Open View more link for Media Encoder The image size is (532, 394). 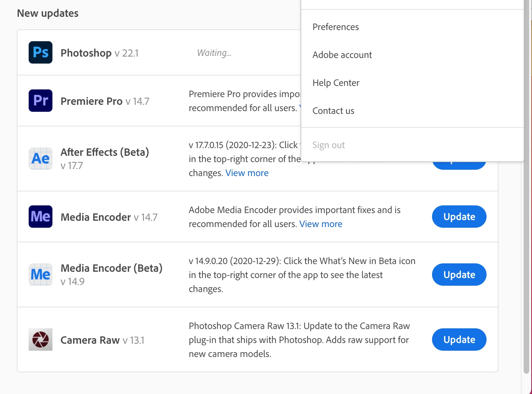pyautogui.click(x=321, y=224)
